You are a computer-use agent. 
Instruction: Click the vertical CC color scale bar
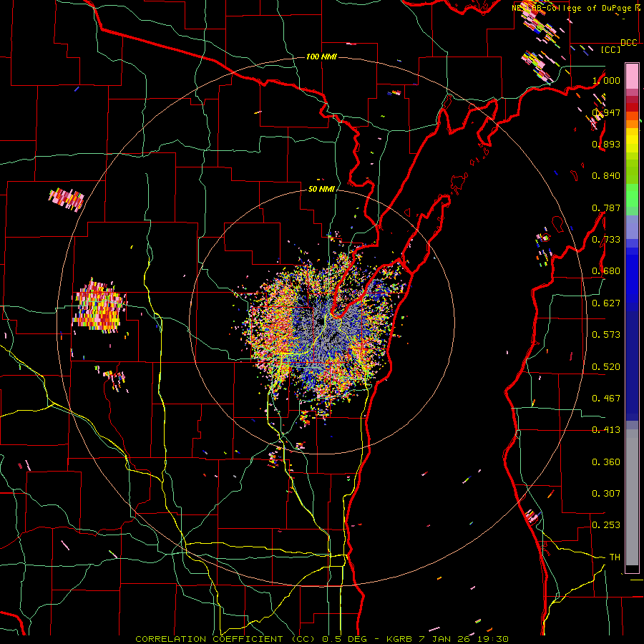pyautogui.click(x=632, y=318)
